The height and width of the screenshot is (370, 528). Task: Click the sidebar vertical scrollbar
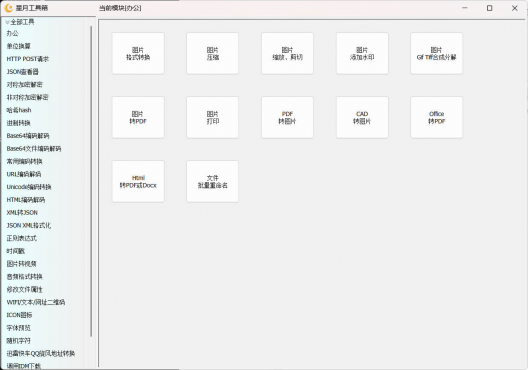(x=91, y=181)
